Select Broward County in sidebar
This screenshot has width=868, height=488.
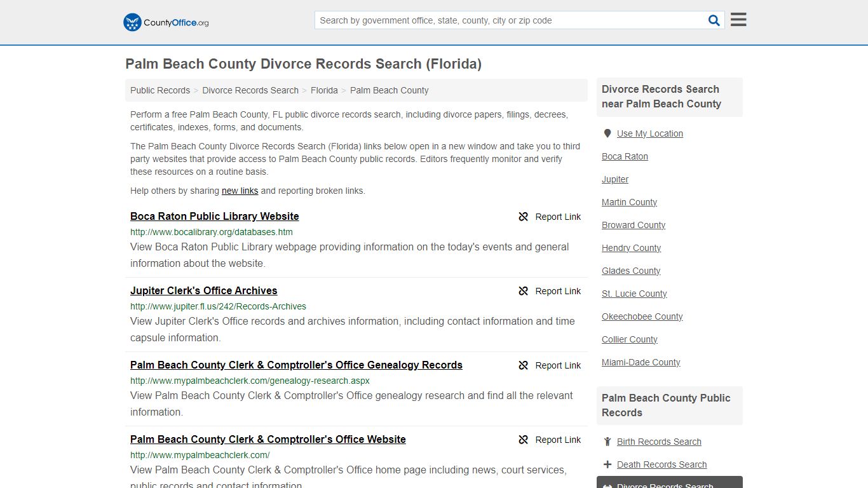(634, 225)
